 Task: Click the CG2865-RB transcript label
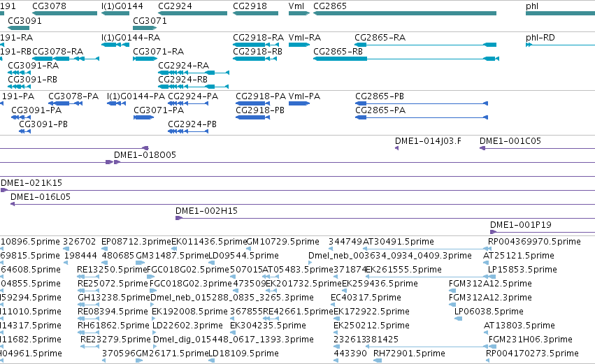(338, 52)
